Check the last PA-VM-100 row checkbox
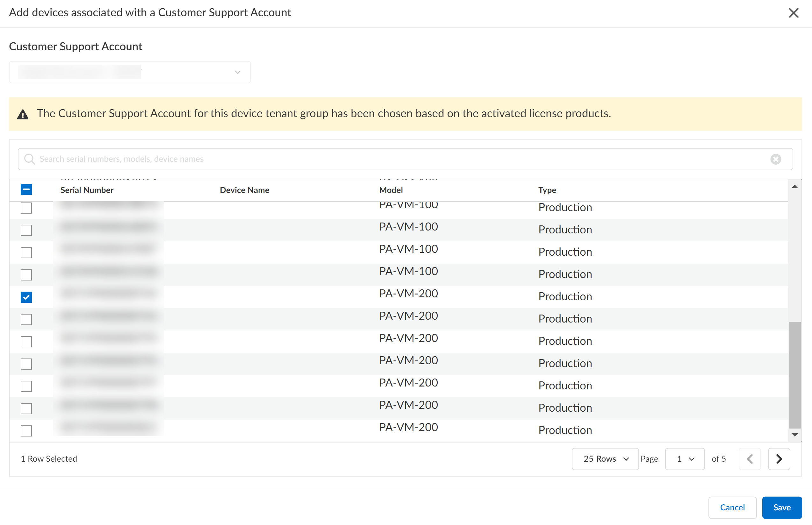The height and width of the screenshot is (525, 812). (26, 275)
